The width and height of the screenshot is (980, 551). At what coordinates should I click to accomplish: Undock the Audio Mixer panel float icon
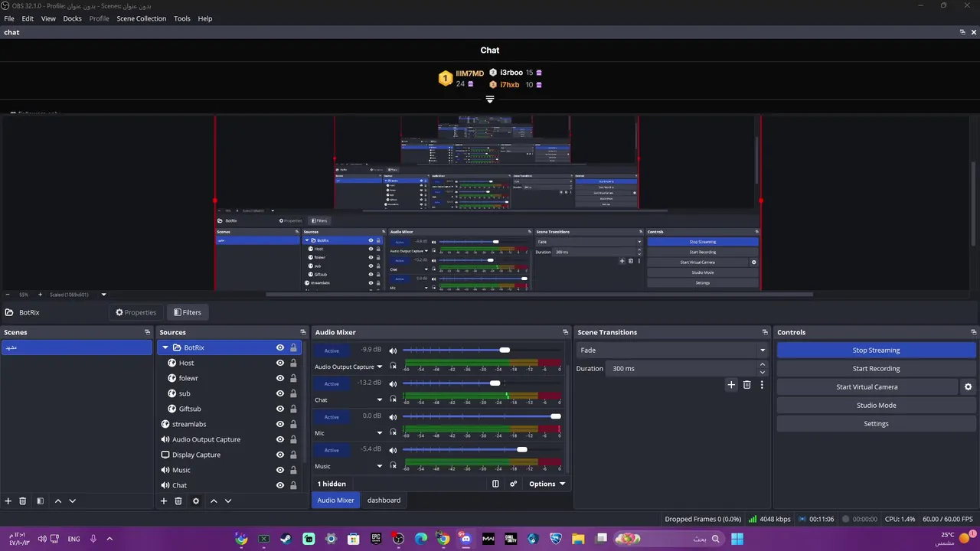566,332
